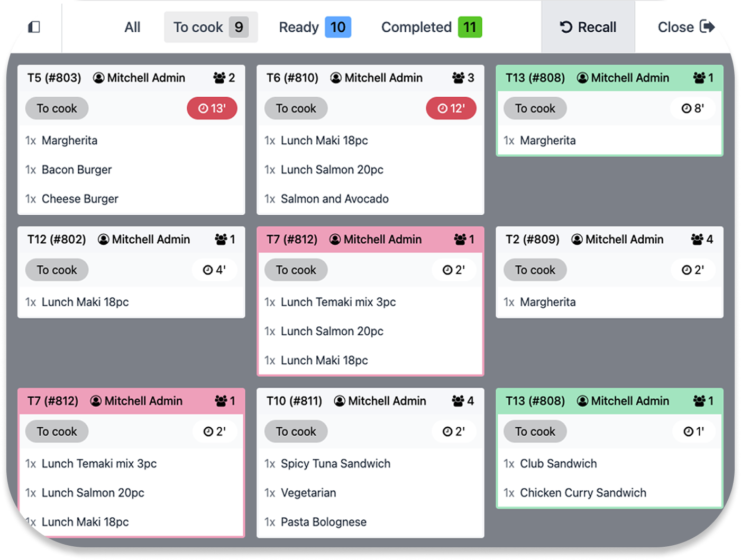Click the 8' clock timer on T13

[693, 108]
